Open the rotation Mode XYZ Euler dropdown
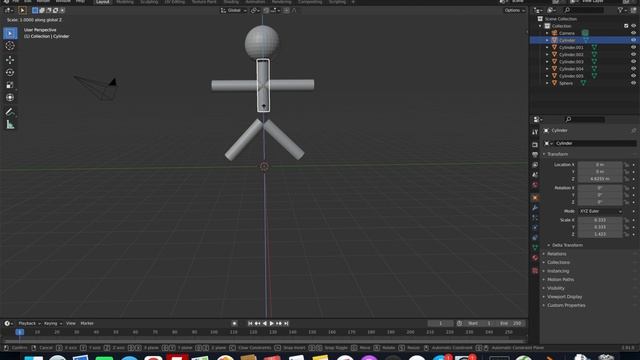The width and height of the screenshot is (640, 360). pyautogui.click(x=600, y=211)
